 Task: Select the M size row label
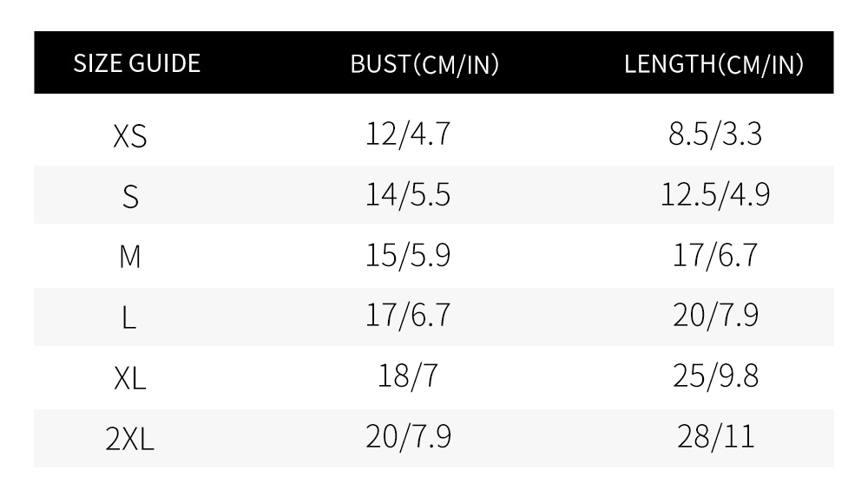(130, 257)
